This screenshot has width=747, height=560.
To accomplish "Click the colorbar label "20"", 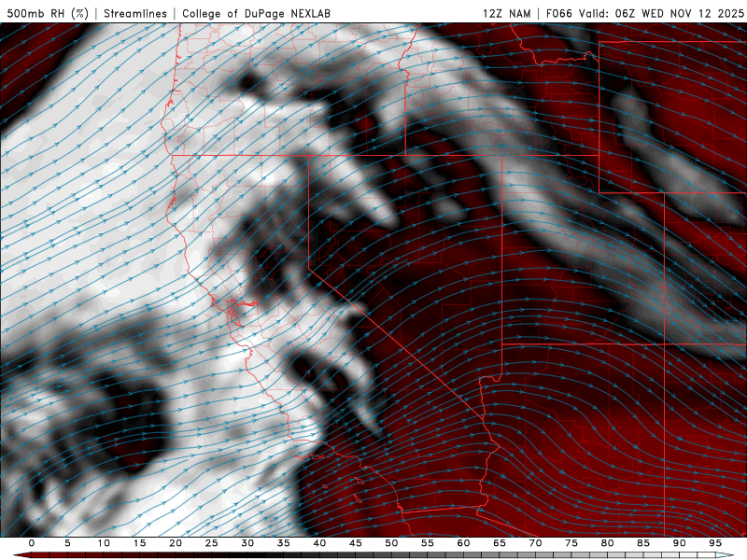I will 176,543.
